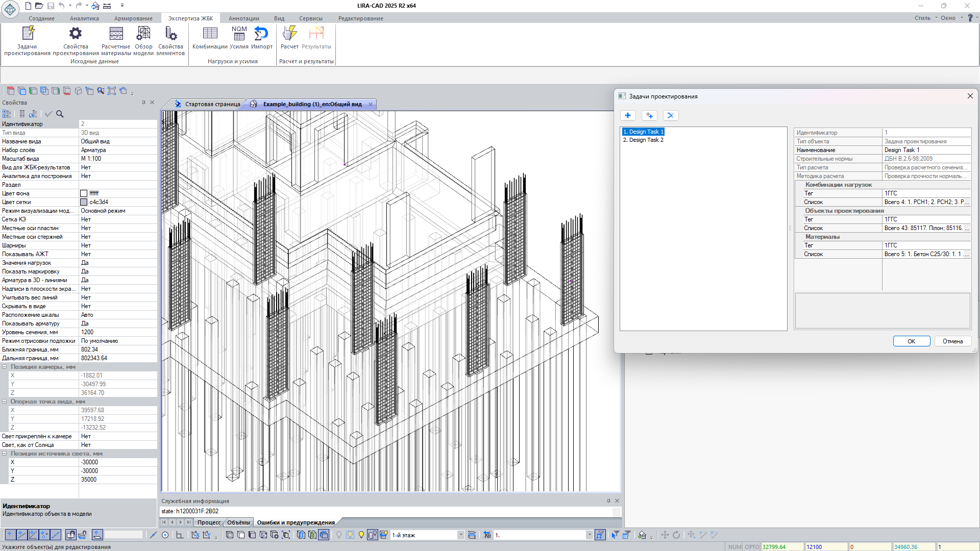Viewport: 980px width, 551px height.
Task: Run the Calculation (Расчет) tool
Action: [289, 34]
